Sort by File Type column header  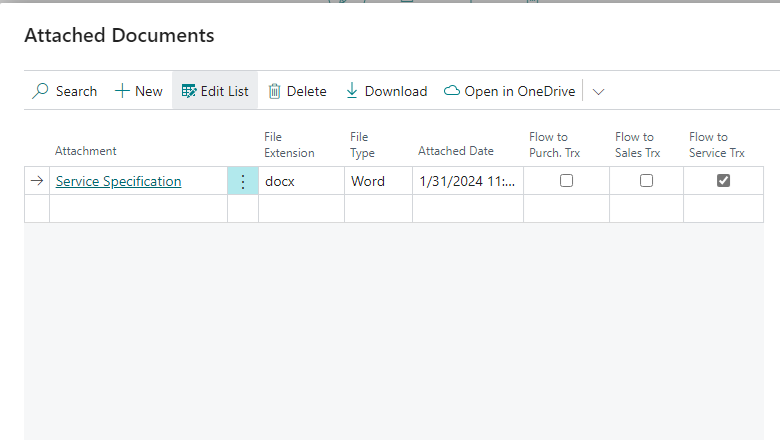362,145
